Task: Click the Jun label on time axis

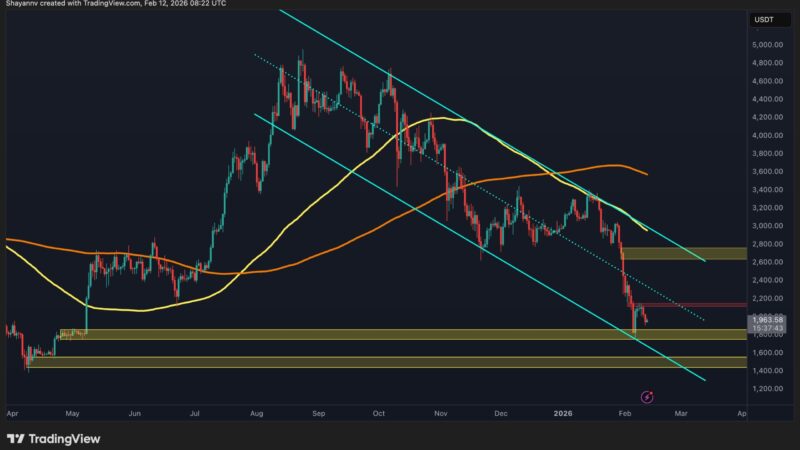Action: point(134,413)
